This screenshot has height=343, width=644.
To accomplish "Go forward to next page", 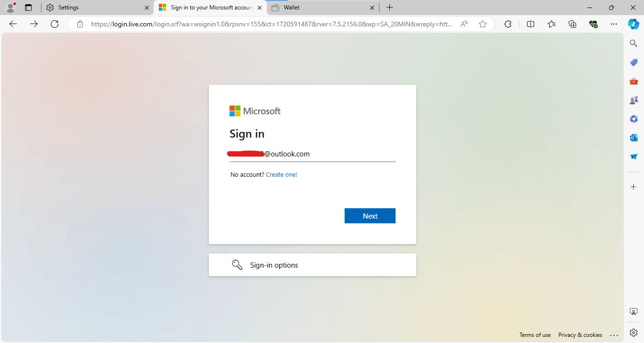I will (34, 24).
